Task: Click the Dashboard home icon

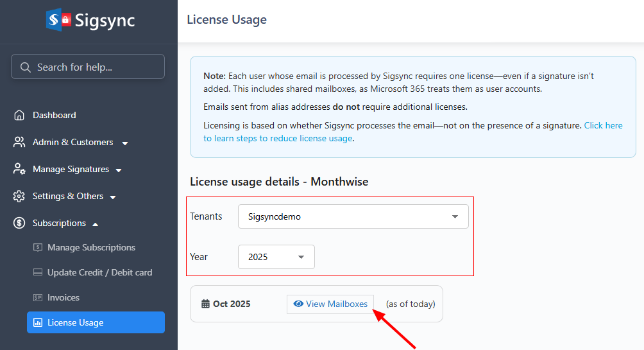Action: [19, 115]
